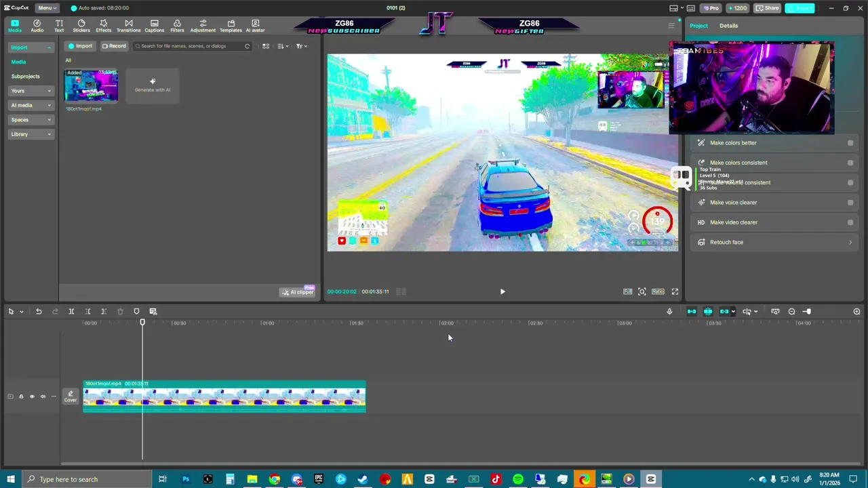Switch media view to grid layout icon
Viewport: 868px width, 488px height.
tap(266, 46)
